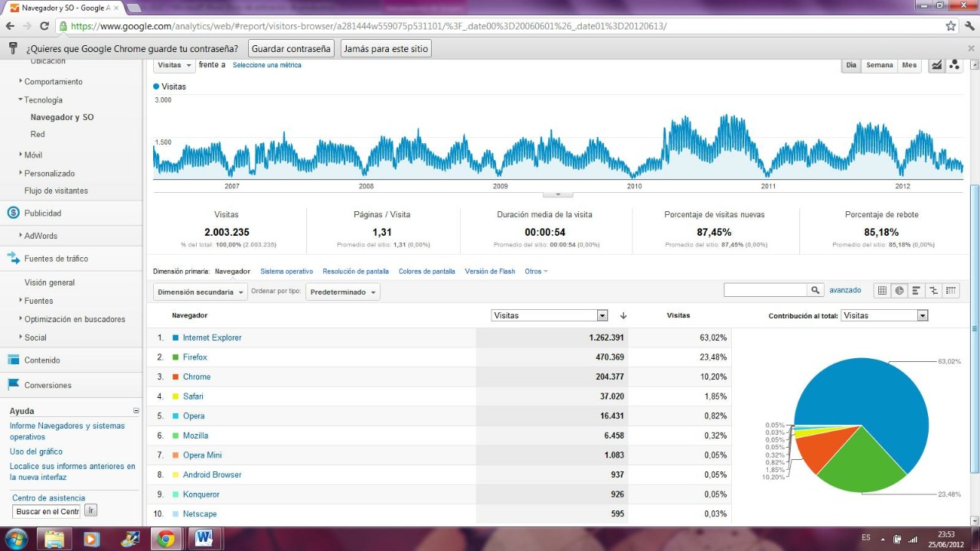
Task: Switch primary dimension to Sistema operativo
Action: click(286, 272)
